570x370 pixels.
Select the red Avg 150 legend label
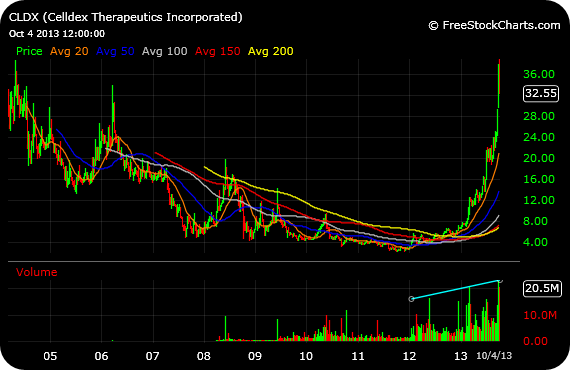click(217, 51)
